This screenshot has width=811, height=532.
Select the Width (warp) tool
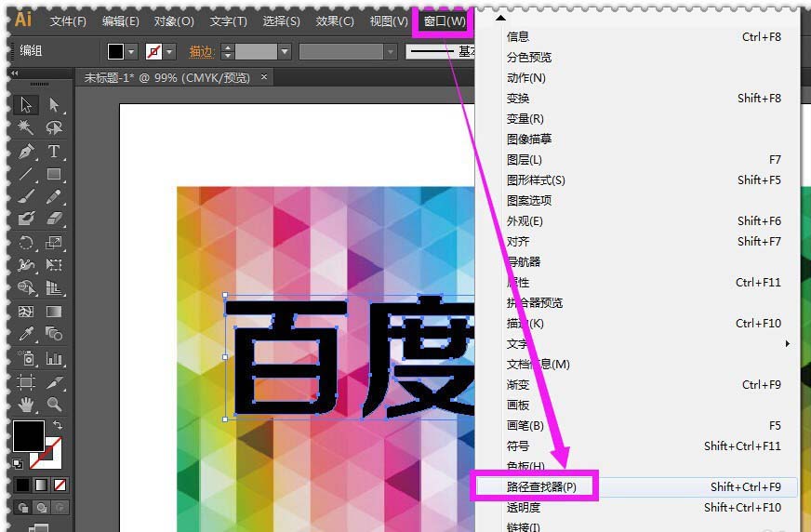(x=26, y=265)
